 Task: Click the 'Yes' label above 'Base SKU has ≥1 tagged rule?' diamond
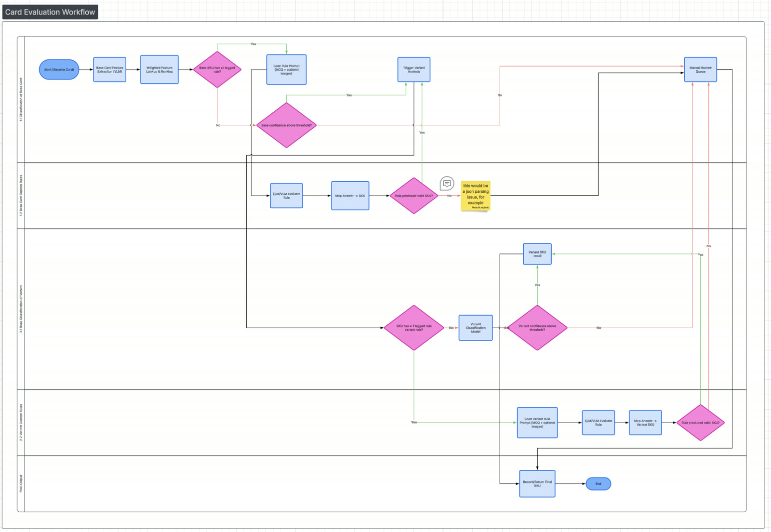click(x=253, y=44)
